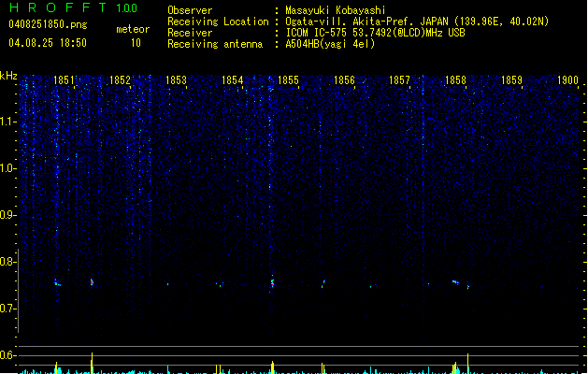Click the meteor echo near 1856

click(323, 284)
